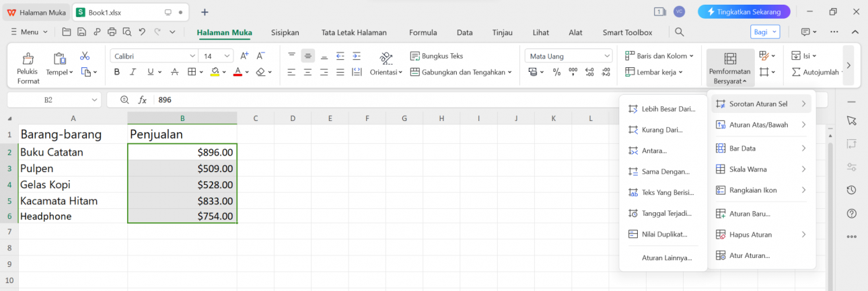Screen dimensions: 868x291
Task: Open Bar Data submenu
Action: click(762, 148)
